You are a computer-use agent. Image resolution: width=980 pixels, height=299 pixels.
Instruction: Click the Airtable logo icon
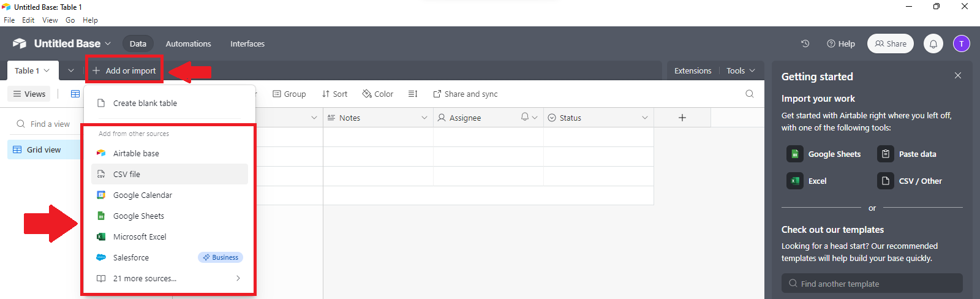[x=20, y=44]
